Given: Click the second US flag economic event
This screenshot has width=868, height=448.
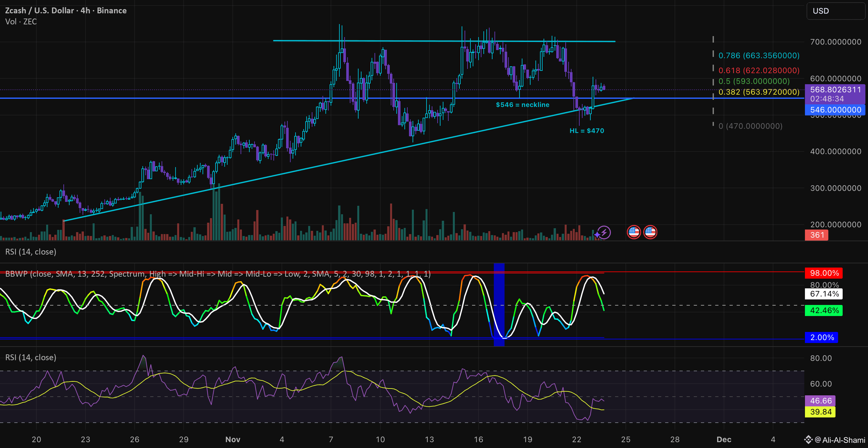Looking at the screenshot, I should pyautogui.click(x=650, y=232).
